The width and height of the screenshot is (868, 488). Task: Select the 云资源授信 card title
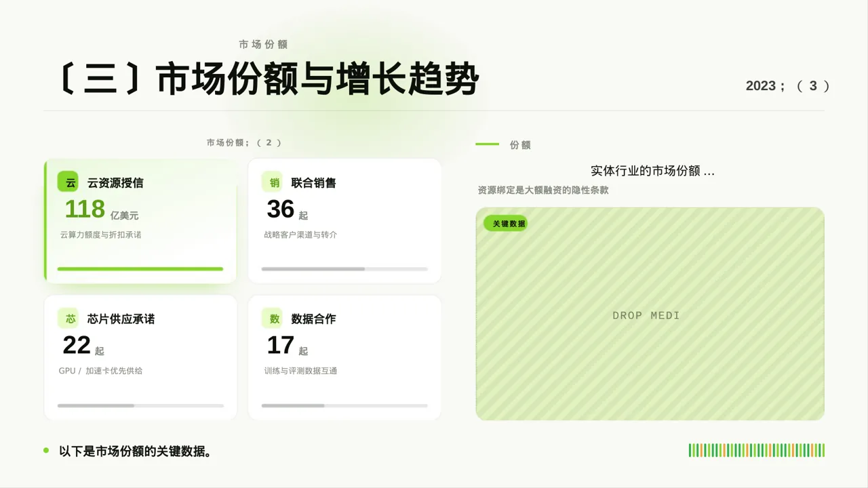pos(115,182)
